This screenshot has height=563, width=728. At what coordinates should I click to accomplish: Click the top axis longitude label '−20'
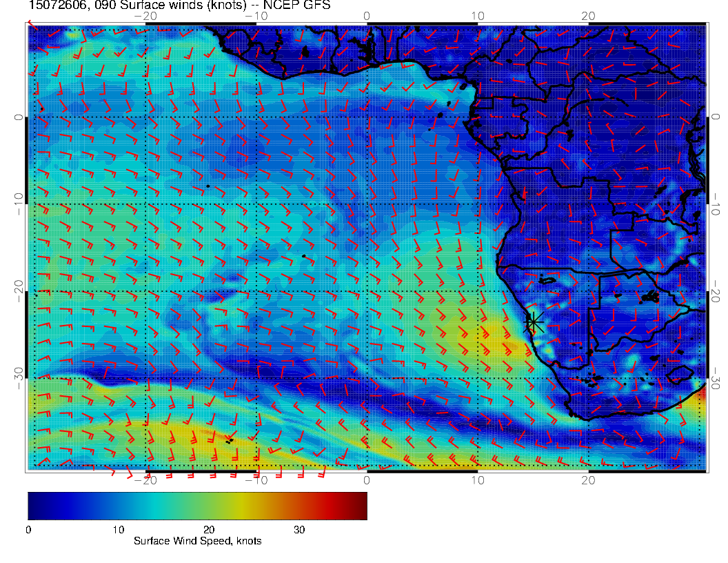(145, 16)
